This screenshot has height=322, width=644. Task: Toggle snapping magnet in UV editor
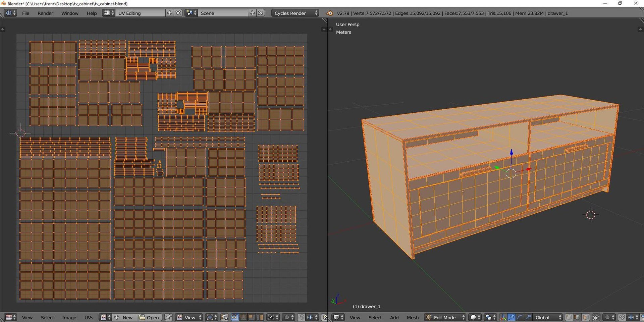coord(301,317)
